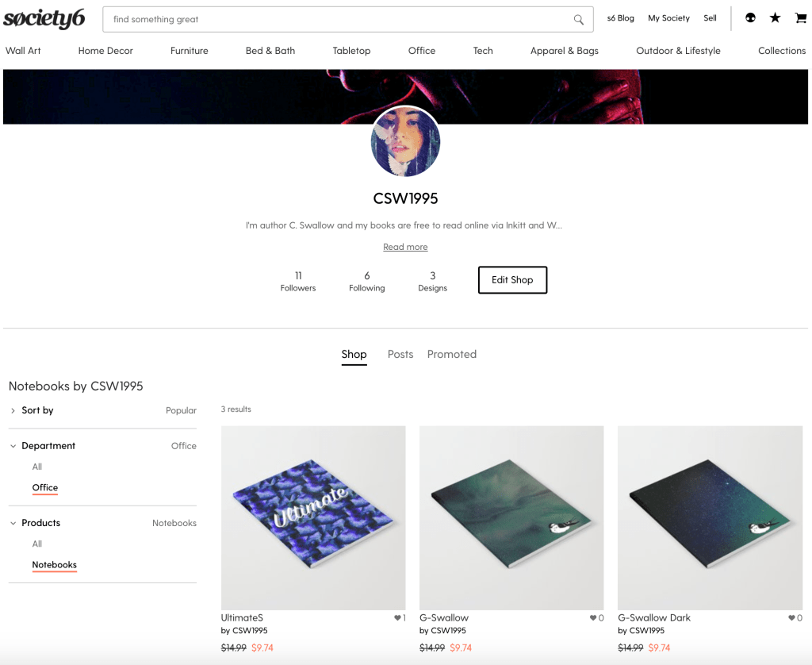The height and width of the screenshot is (665, 812).
Task: Click the Read more link
Action: tap(405, 247)
